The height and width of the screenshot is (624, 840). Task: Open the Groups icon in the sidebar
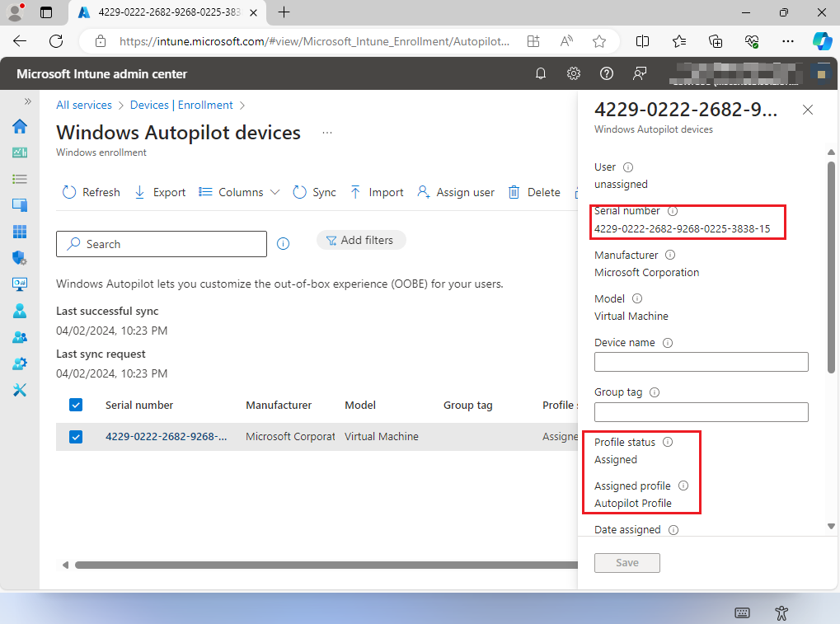point(20,337)
